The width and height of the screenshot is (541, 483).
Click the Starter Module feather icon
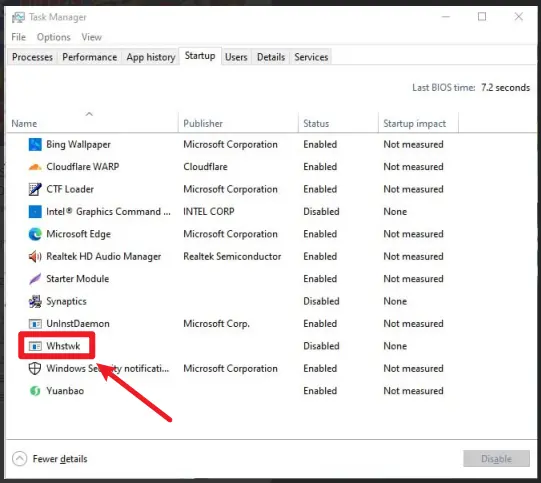[35, 279]
